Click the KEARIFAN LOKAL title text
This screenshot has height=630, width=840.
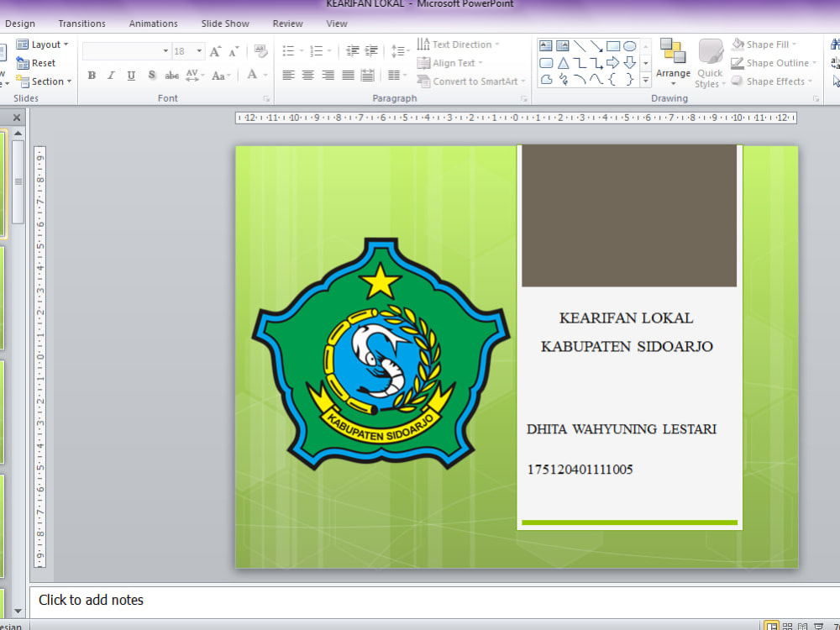click(627, 318)
